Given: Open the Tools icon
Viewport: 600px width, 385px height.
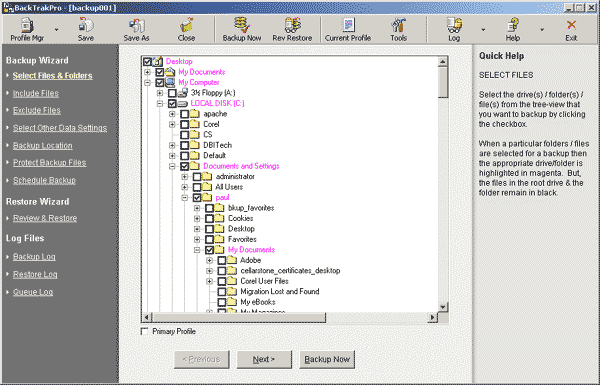Looking at the screenshot, I should point(398,29).
